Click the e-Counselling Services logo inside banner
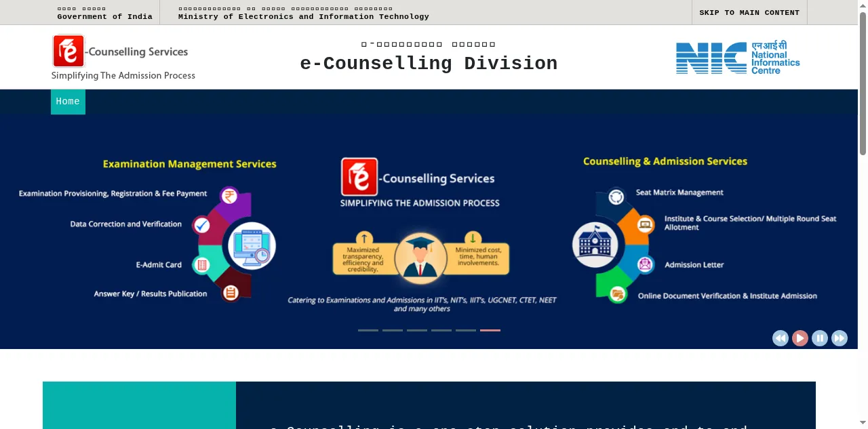The width and height of the screenshot is (868, 429). point(418,178)
